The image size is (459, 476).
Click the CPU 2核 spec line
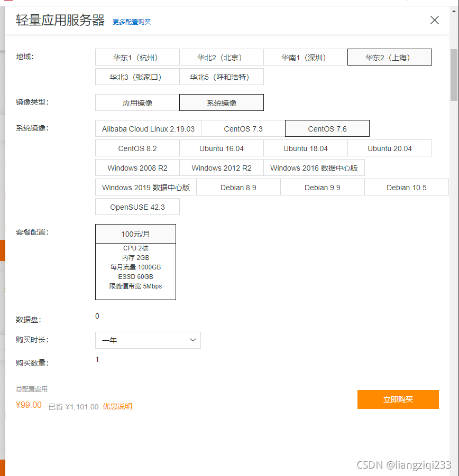[x=135, y=248]
